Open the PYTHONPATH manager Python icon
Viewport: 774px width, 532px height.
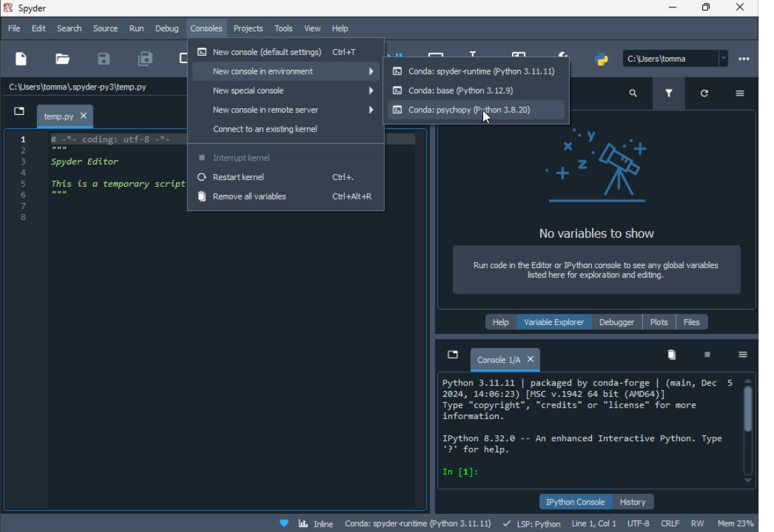tap(601, 59)
